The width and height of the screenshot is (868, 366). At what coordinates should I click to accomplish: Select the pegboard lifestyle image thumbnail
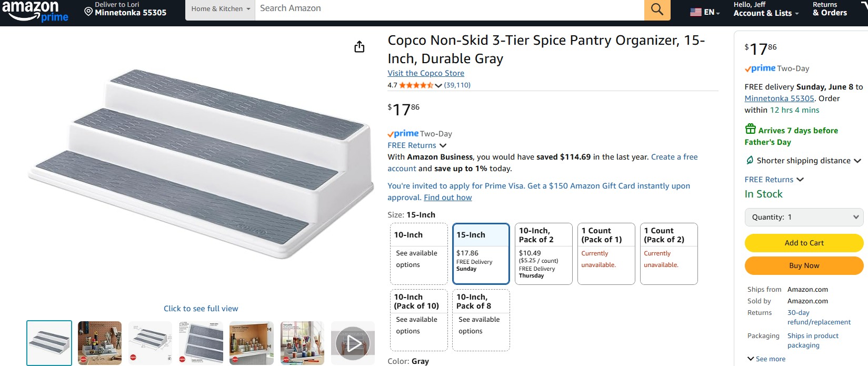coord(99,343)
